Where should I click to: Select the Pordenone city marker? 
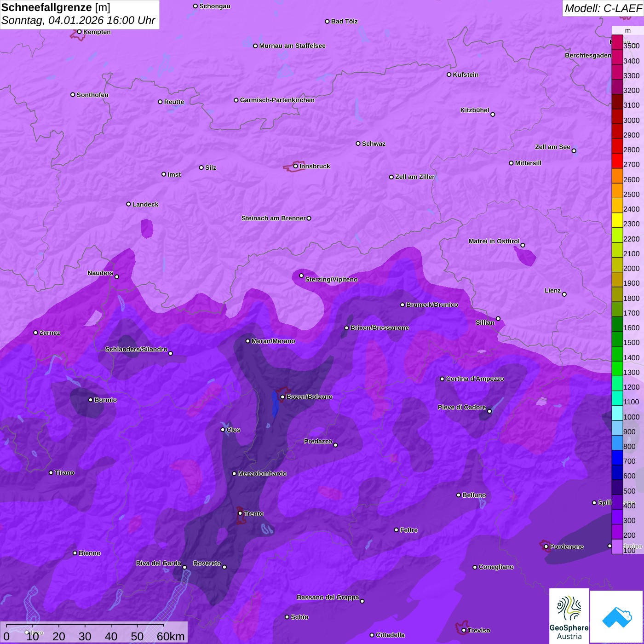546,546
